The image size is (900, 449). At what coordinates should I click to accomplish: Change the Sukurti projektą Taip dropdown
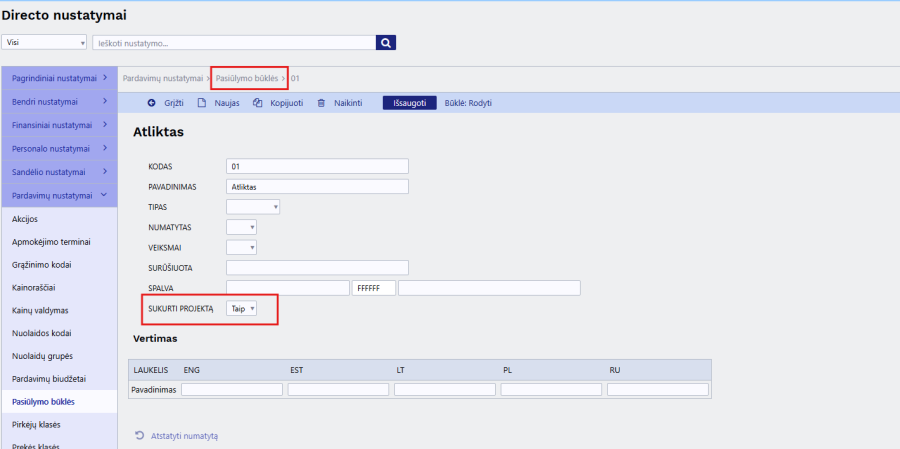pyautogui.click(x=243, y=309)
